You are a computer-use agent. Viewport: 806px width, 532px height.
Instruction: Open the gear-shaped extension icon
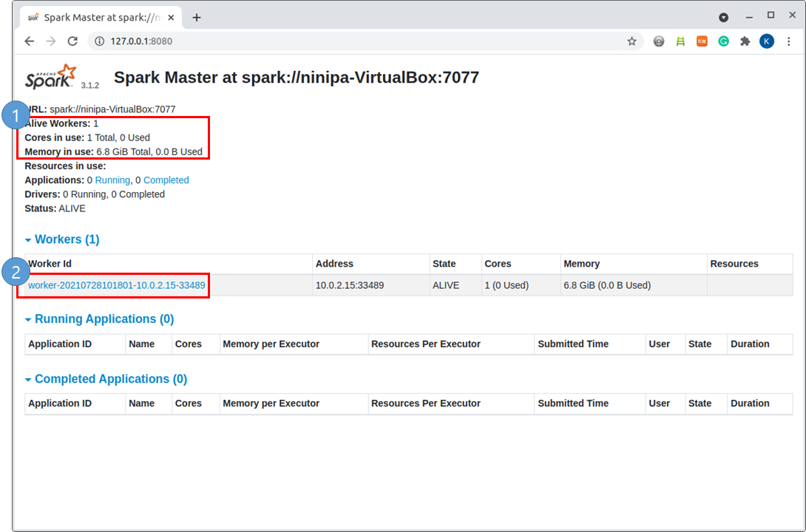pyautogui.click(x=658, y=41)
